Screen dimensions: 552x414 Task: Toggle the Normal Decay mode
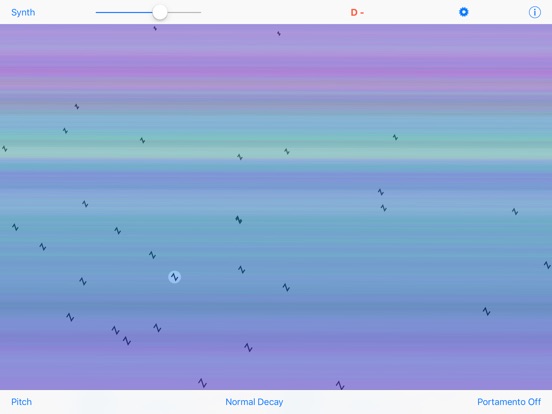point(254,402)
